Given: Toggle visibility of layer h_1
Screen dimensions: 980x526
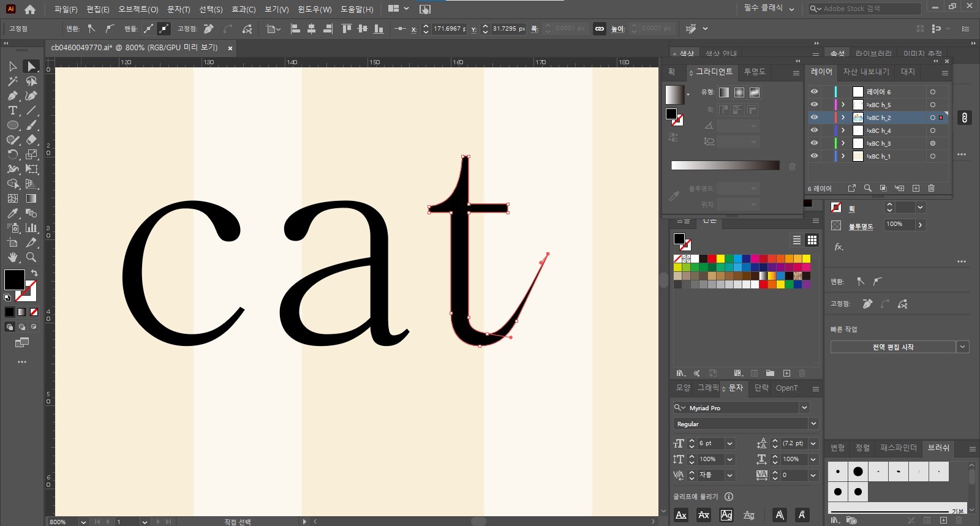Looking at the screenshot, I should coord(814,156).
